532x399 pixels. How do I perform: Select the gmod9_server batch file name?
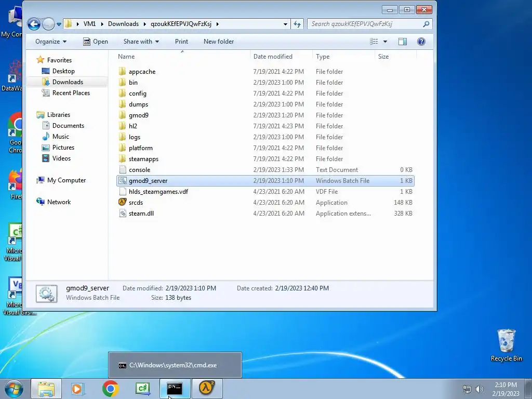click(148, 180)
